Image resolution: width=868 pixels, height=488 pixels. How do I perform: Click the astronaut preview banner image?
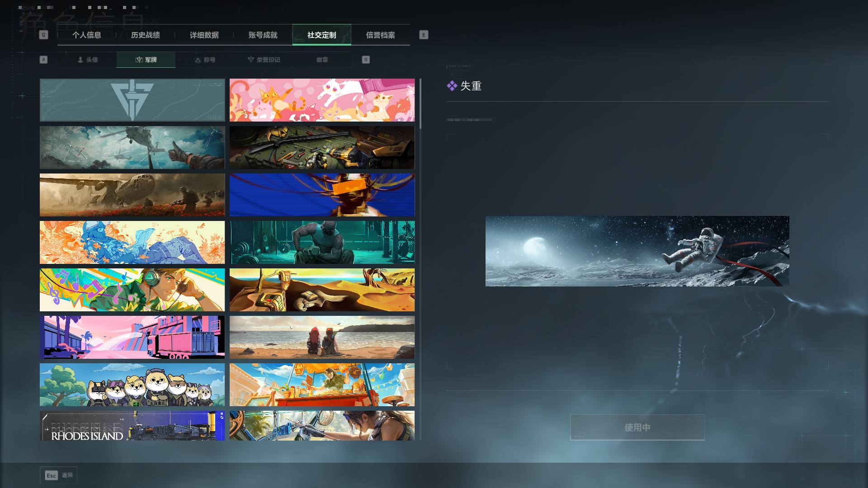[x=637, y=251]
